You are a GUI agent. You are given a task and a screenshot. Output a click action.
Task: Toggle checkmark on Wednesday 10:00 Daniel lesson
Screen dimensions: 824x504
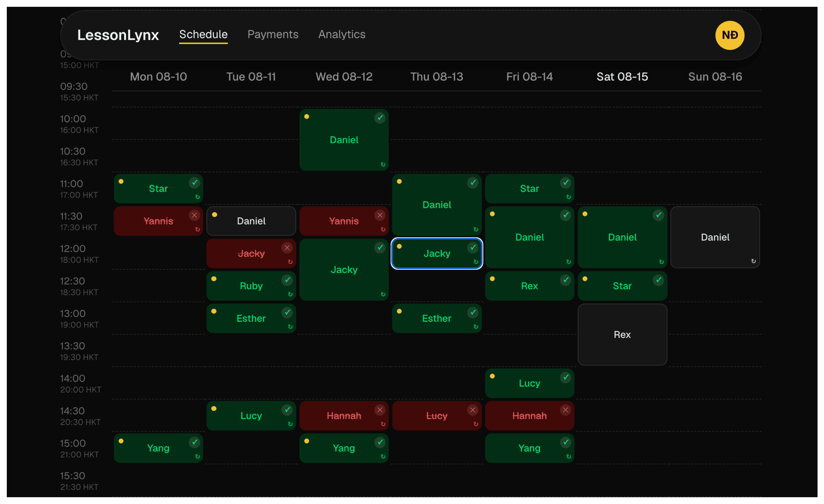click(x=380, y=118)
